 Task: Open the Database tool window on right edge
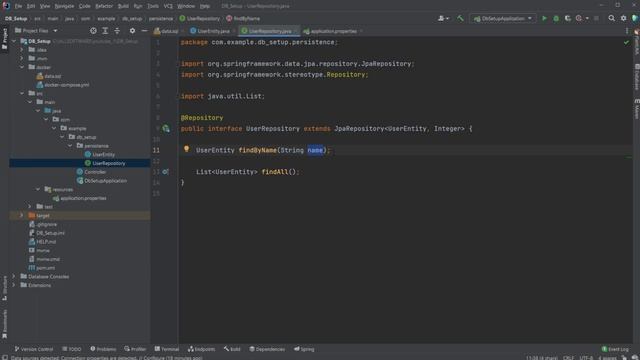(636, 77)
